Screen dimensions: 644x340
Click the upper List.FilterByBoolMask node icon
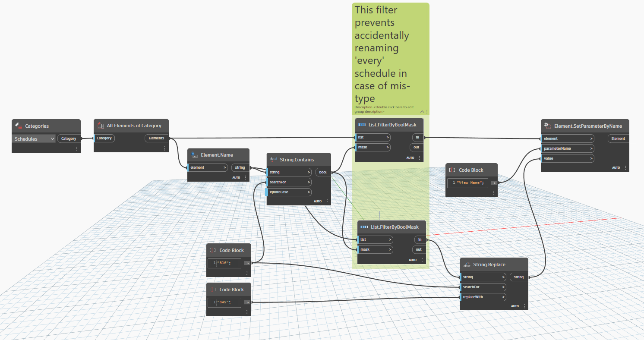click(x=361, y=124)
